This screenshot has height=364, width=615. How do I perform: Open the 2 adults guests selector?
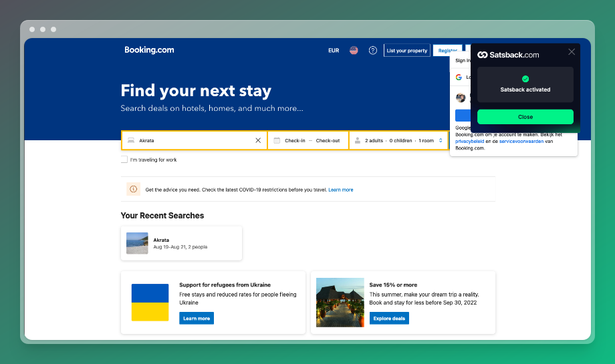tap(399, 140)
